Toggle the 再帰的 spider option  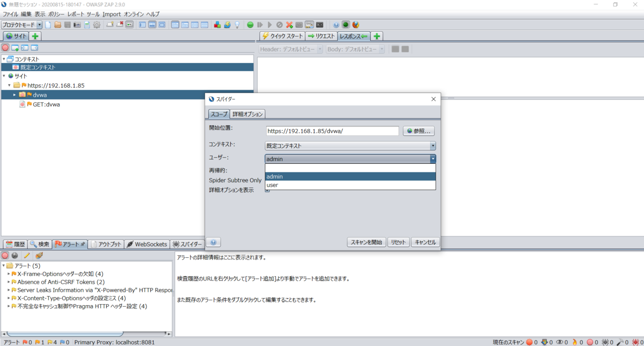(x=266, y=170)
